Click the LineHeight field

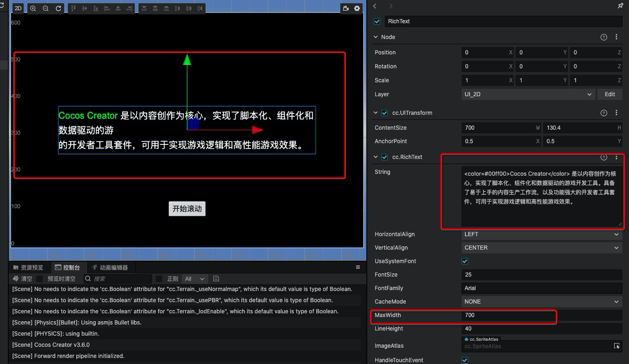tap(542, 329)
